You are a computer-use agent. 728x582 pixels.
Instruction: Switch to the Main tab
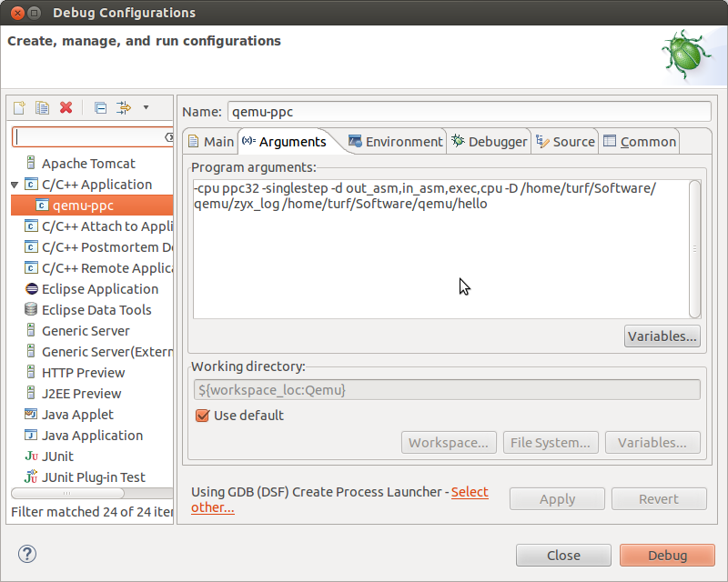coord(211,142)
